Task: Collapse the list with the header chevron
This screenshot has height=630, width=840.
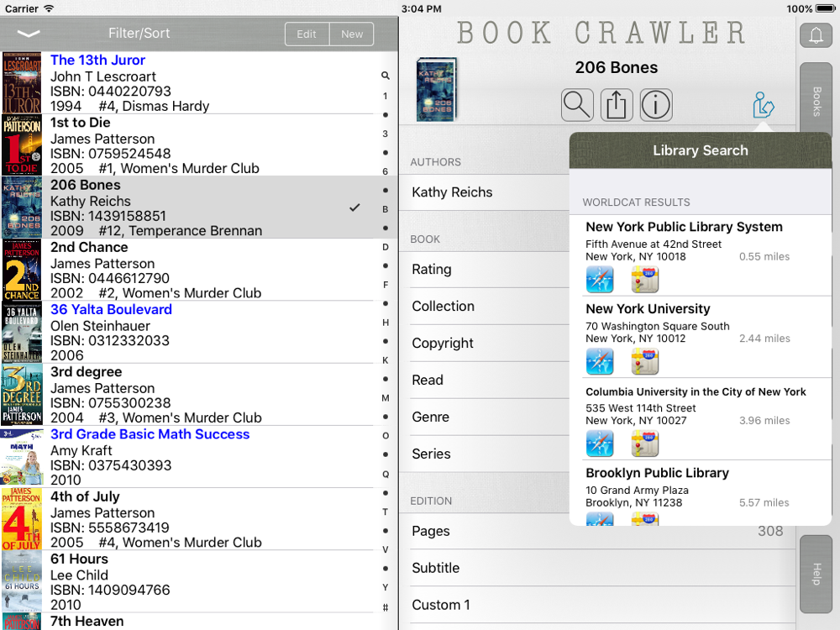Action: (29, 34)
